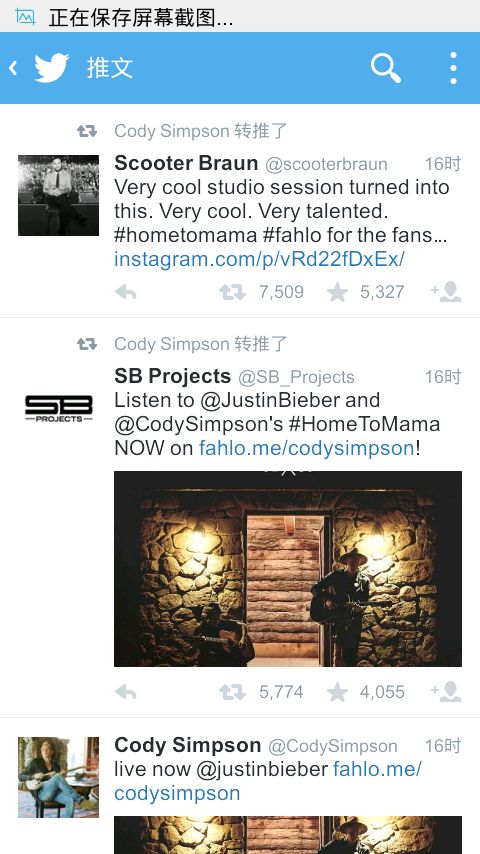Open the three-dot overflow menu
The width and height of the screenshot is (480, 854).
[x=453, y=68]
